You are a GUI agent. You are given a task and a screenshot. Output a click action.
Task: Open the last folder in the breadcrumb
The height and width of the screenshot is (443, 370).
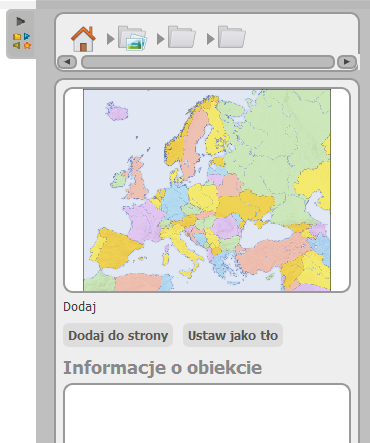coord(232,37)
